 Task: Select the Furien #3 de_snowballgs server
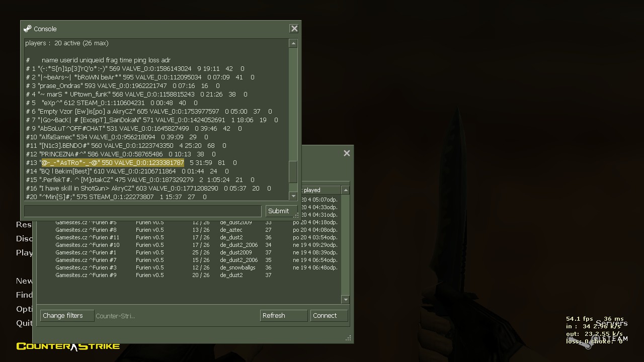[x=86, y=267]
